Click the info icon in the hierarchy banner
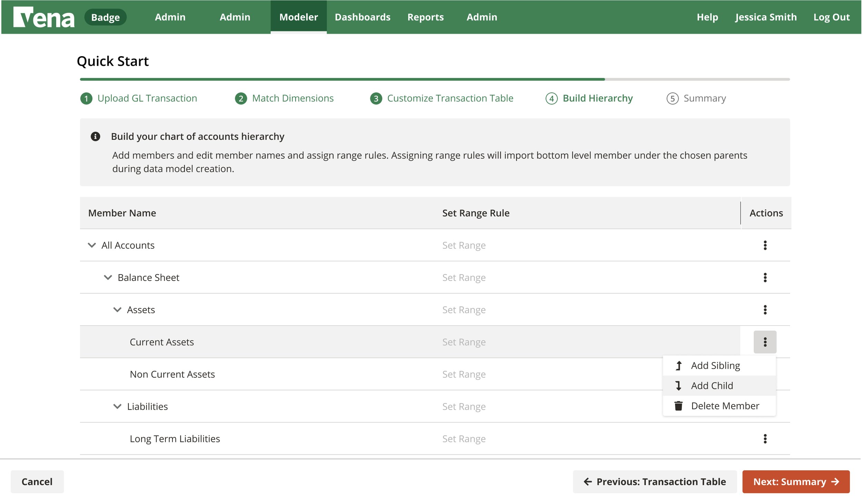Viewport: 862px width, 504px height. tap(96, 136)
